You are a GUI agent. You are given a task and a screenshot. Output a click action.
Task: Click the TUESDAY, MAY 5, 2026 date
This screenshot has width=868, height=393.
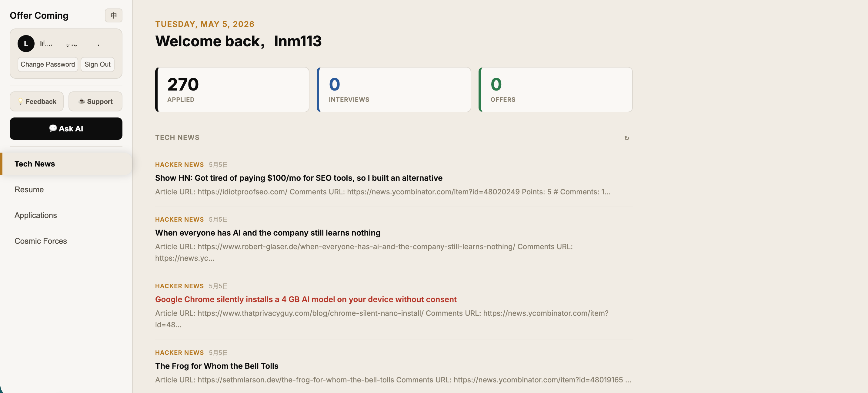[x=205, y=24]
